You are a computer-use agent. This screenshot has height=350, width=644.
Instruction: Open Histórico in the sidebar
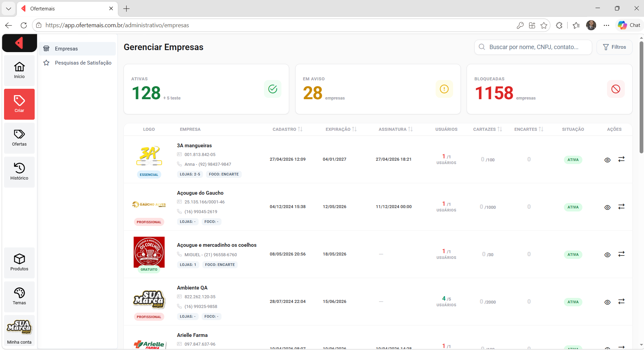19,172
